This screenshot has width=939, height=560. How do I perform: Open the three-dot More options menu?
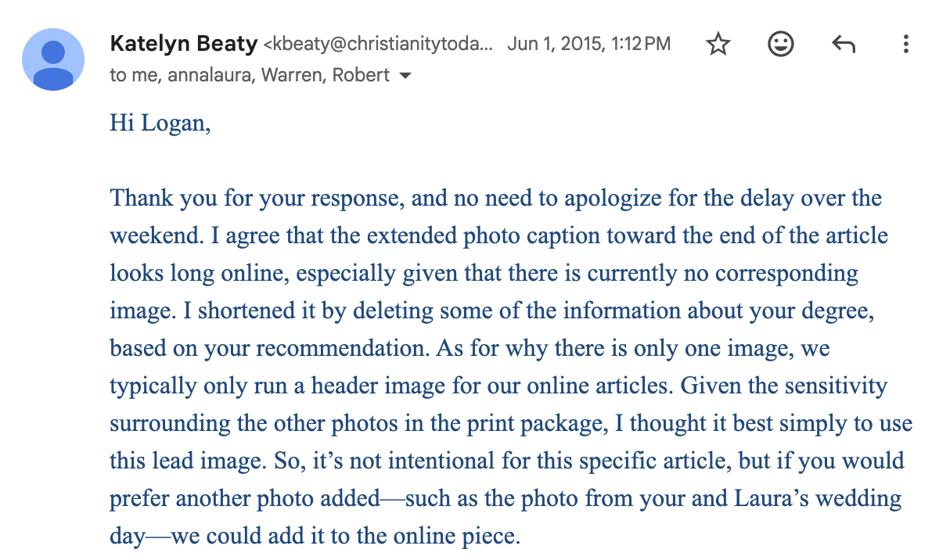pyautogui.click(x=905, y=45)
